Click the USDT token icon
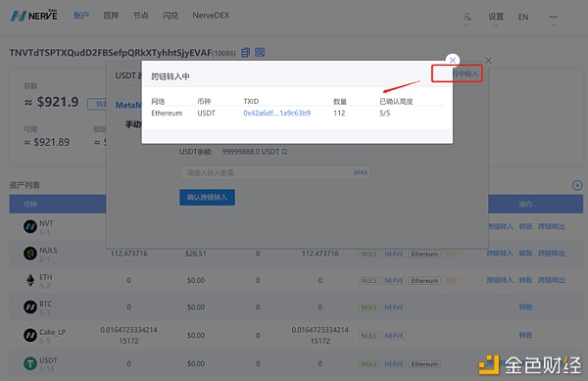 (x=30, y=363)
